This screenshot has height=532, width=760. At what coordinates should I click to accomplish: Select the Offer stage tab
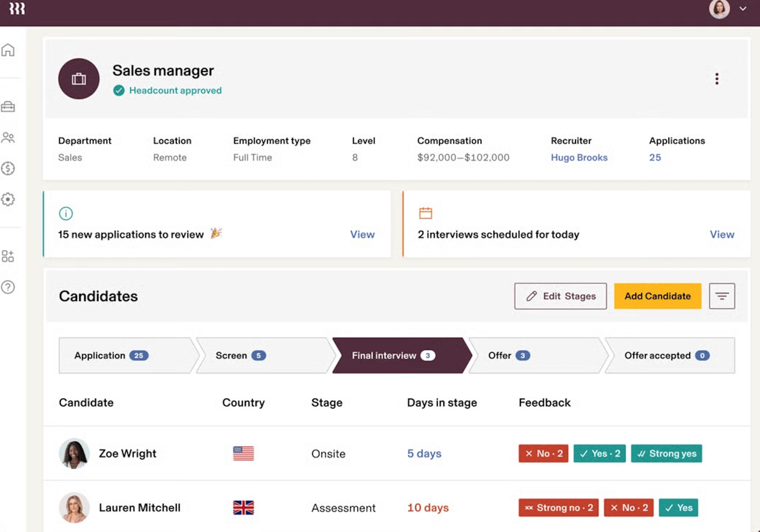537,356
